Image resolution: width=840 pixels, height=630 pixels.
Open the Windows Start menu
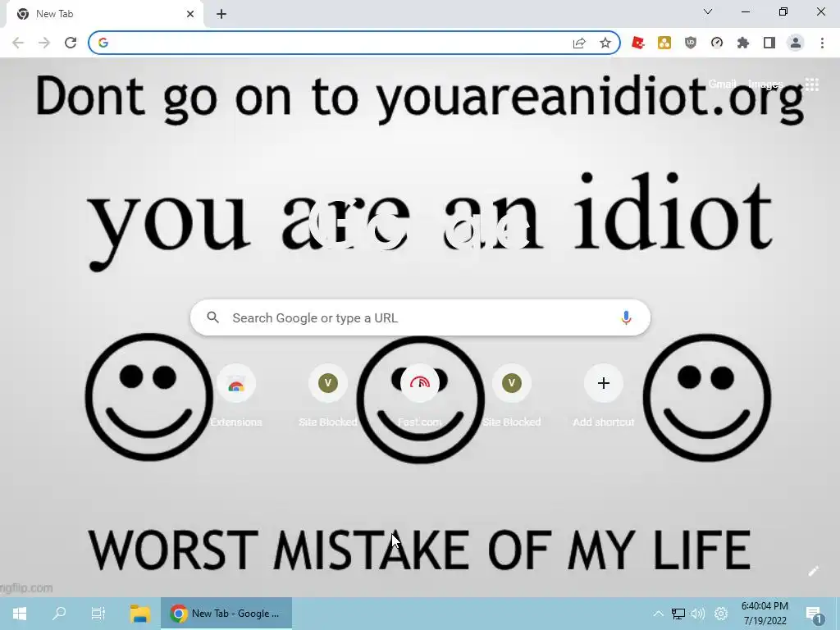[20, 614]
